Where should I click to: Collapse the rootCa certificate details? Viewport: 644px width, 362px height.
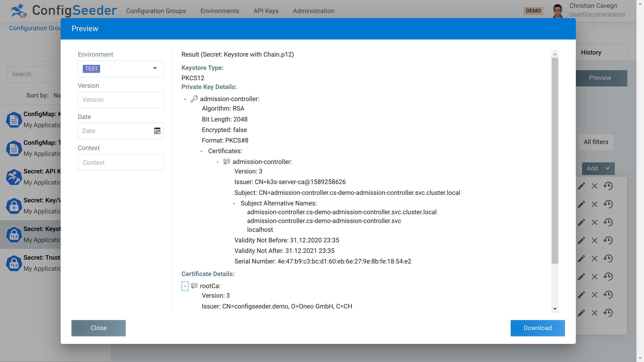[x=185, y=286]
